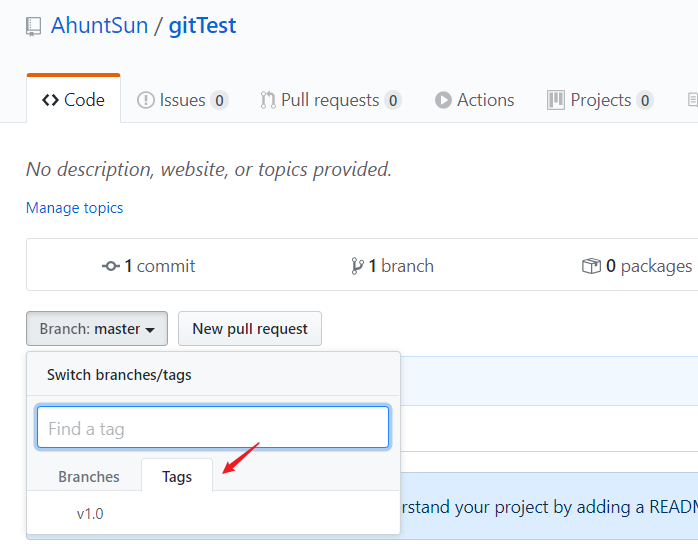
Task: Open the 0 packages link
Action: pyautogui.click(x=637, y=266)
